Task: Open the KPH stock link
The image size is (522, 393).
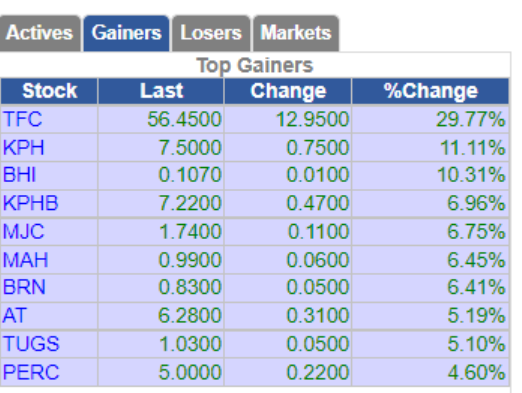Action: pos(23,147)
